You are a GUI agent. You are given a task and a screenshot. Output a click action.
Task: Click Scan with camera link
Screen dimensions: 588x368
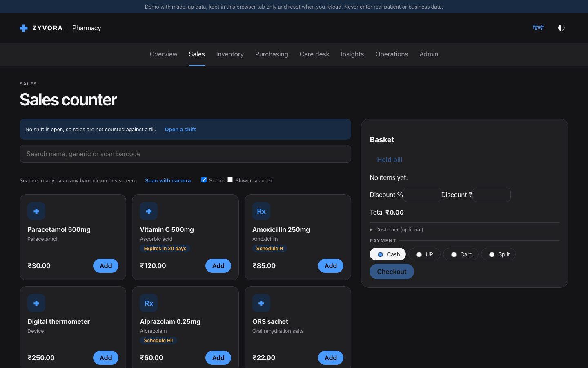pyautogui.click(x=168, y=180)
